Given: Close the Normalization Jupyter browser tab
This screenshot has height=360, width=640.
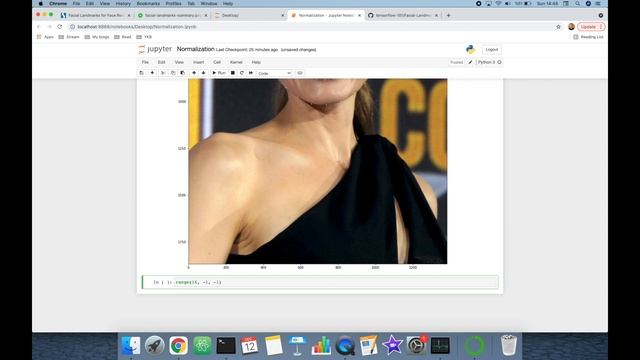Looking at the screenshot, I should pyautogui.click(x=360, y=15).
